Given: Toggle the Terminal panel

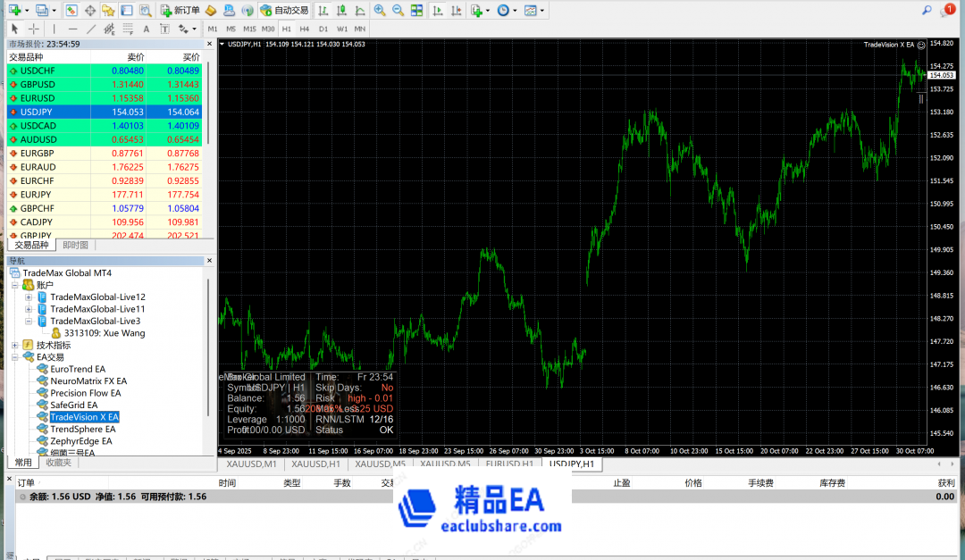Looking at the screenshot, I should (x=127, y=11).
